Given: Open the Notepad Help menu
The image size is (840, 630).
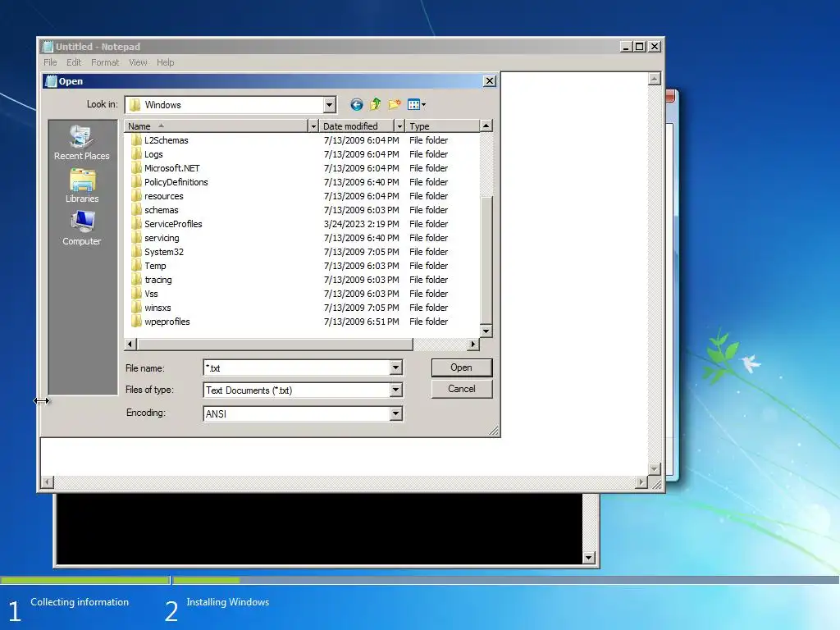Looking at the screenshot, I should [166, 62].
